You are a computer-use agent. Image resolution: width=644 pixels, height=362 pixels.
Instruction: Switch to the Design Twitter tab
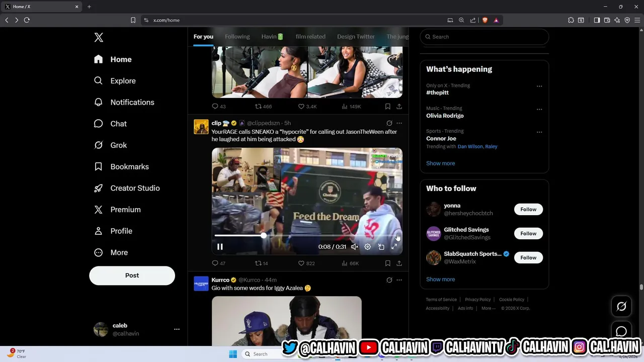coord(356,37)
